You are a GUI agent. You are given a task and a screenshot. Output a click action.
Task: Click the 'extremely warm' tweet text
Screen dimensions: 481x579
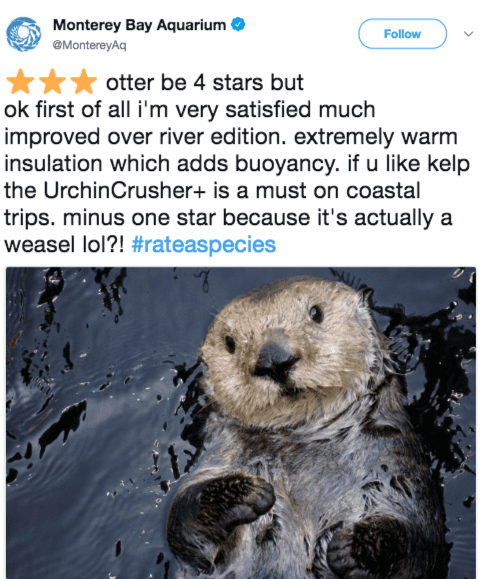tap(376, 137)
